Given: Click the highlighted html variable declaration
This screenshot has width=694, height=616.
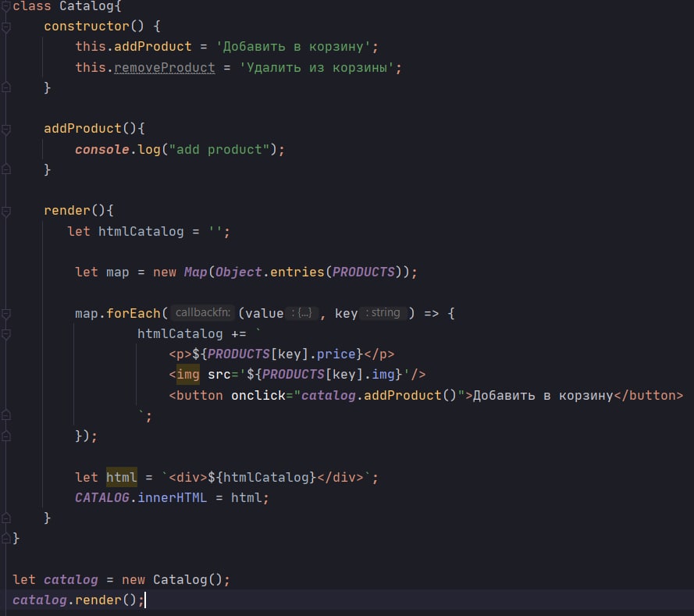Looking at the screenshot, I should [x=122, y=477].
